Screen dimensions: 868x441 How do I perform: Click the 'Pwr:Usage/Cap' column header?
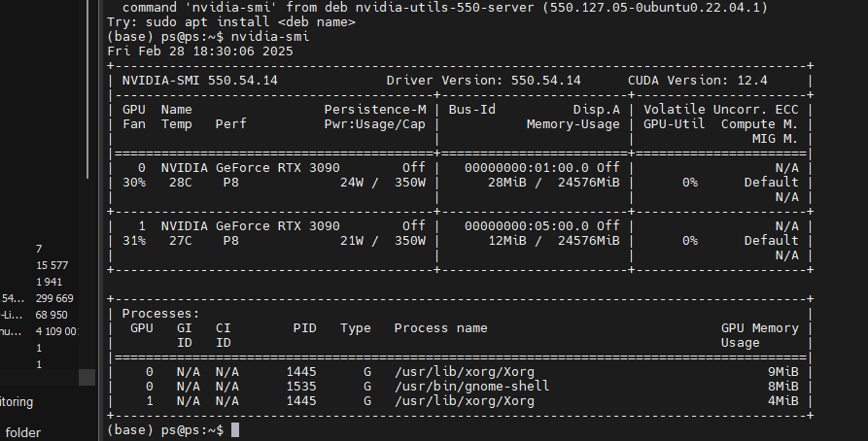coord(375,124)
